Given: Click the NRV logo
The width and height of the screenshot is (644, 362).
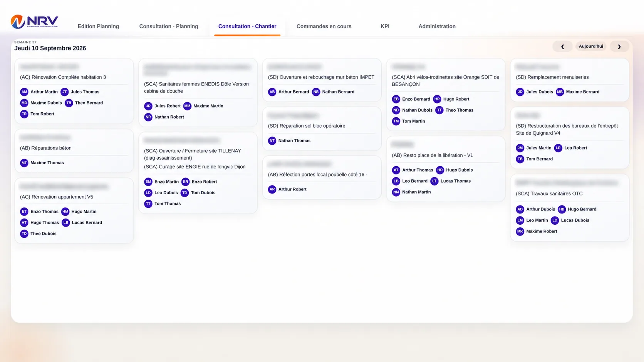Looking at the screenshot, I should coord(34,22).
